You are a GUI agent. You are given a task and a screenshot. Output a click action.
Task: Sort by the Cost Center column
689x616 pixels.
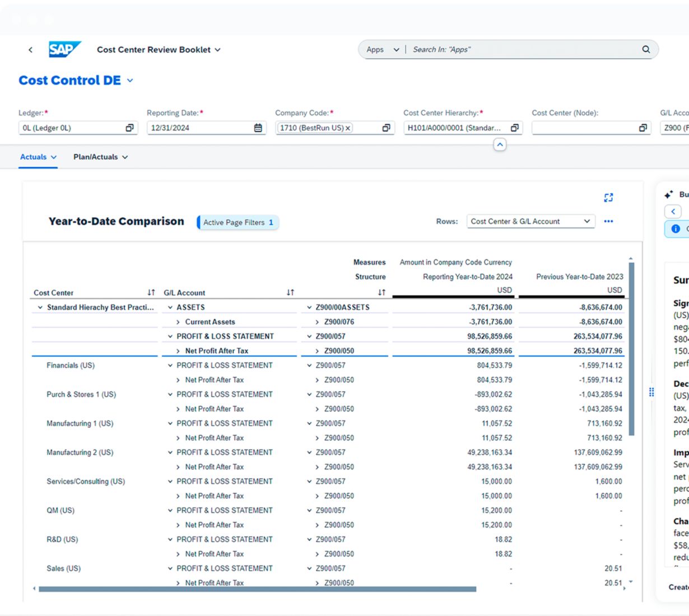tap(151, 292)
